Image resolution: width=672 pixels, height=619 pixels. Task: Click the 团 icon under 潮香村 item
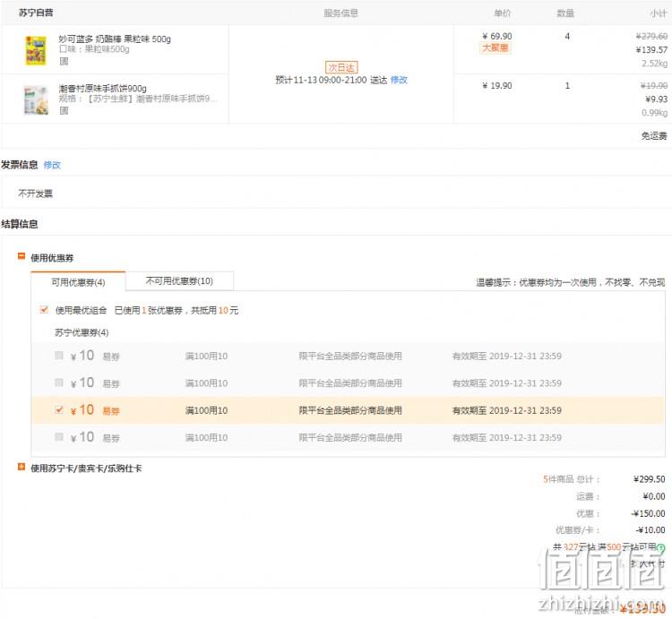pos(64,110)
